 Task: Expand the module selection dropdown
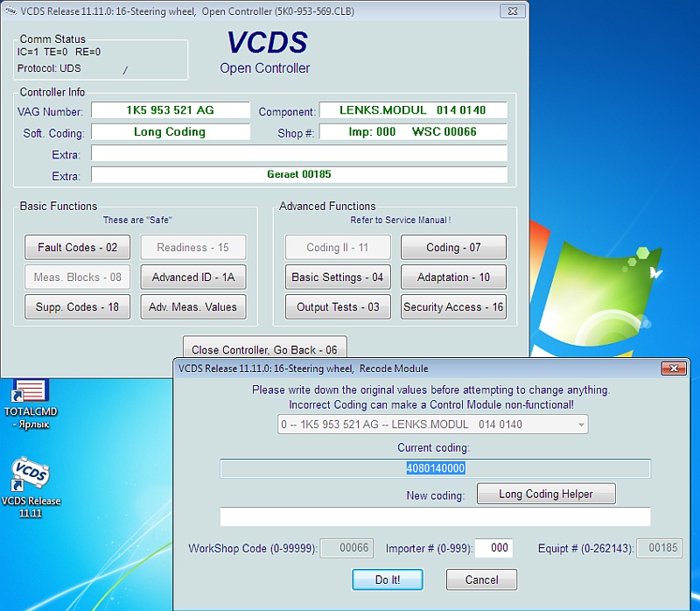point(581,425)
